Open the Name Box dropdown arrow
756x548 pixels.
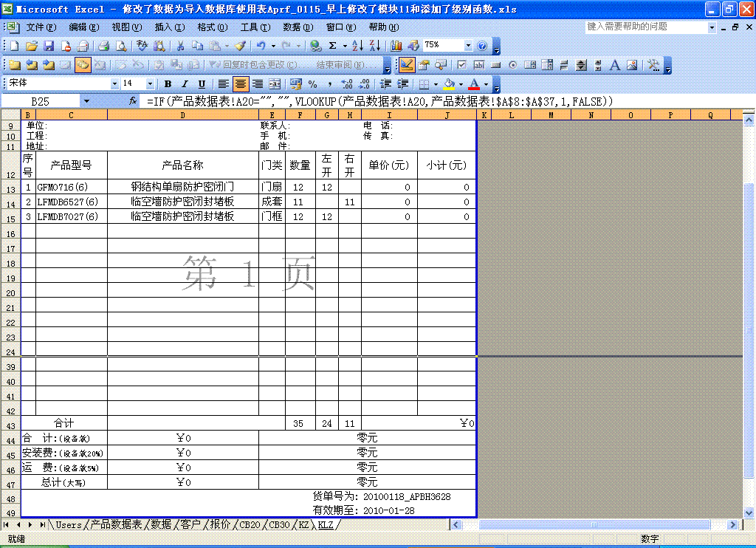pyautogui.click(x=86, y=101)
